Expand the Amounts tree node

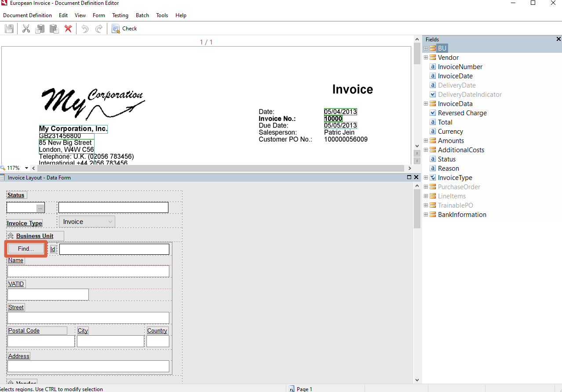(426, 141)
